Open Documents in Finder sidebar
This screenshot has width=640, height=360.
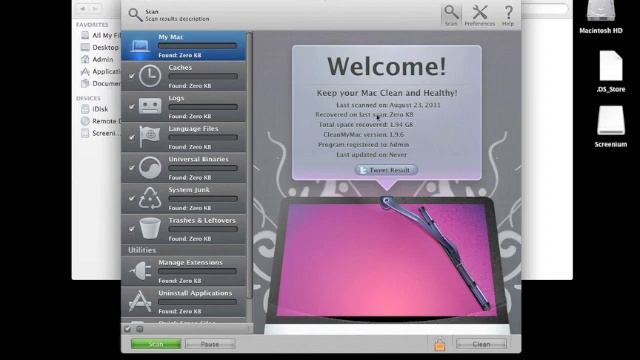pos(100,83)
